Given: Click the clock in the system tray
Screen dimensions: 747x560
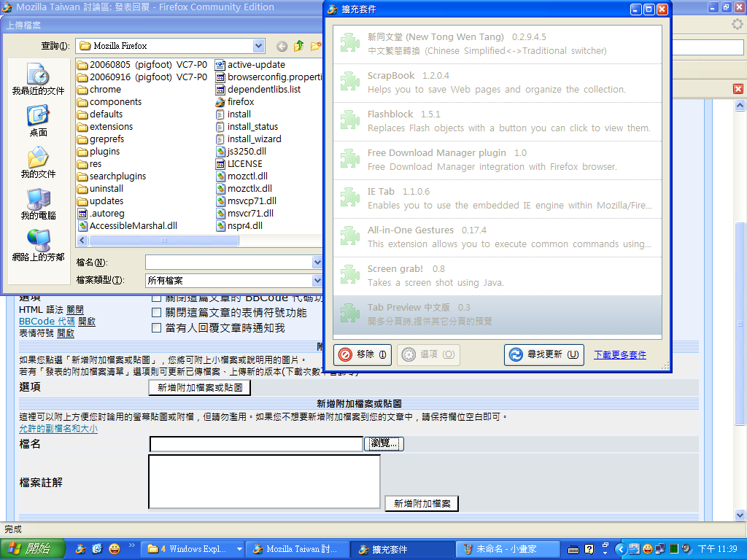Looking at the screenshot, I should (x=718, y=549).
